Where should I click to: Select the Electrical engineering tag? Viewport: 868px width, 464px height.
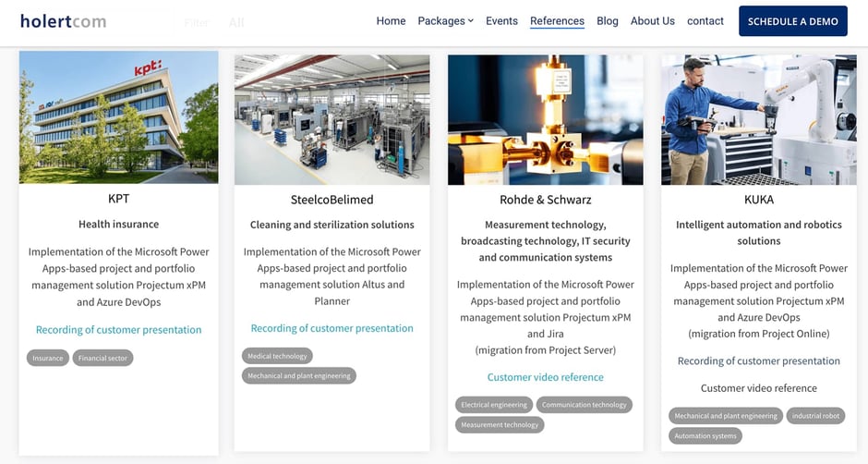tap(494, 405)
